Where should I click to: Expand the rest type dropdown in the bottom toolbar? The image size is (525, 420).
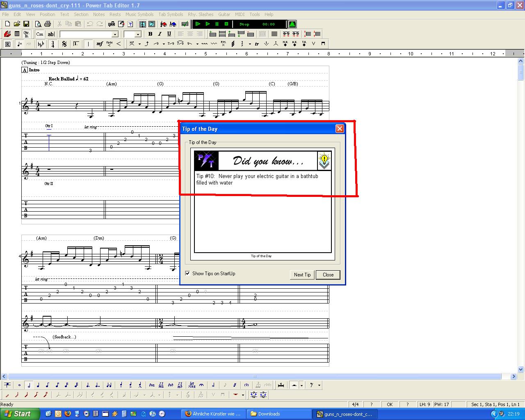[x=301, y=385]
